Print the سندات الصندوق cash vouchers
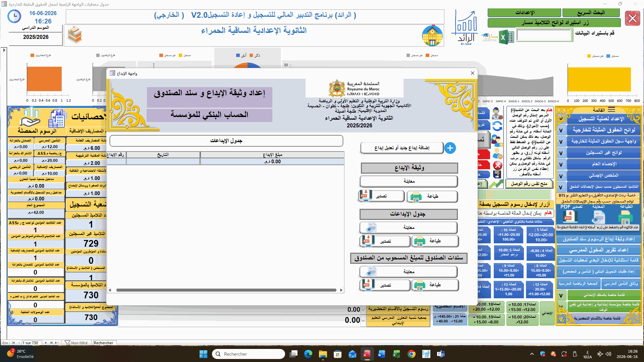The height and width of the screenshot is (362, 644). pyautogui.click(x=435, y=285)
